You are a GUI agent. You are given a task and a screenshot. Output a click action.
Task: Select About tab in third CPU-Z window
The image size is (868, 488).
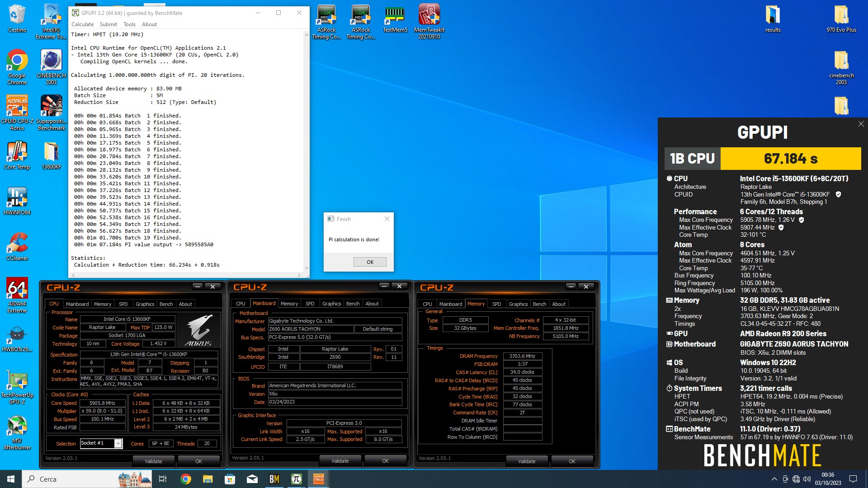(558, 304)
